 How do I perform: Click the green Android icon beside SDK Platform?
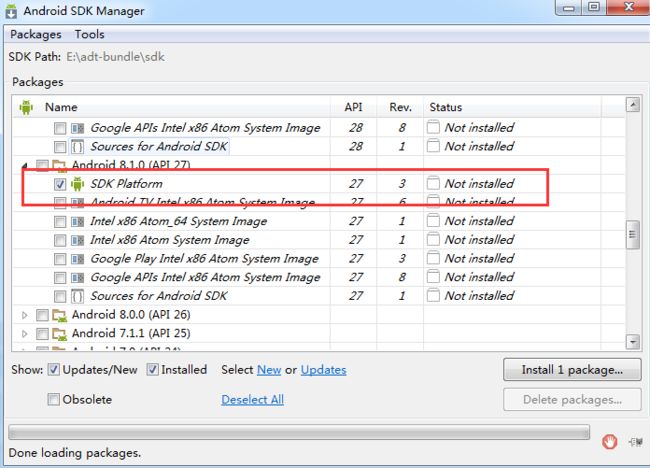pos(78,184)
